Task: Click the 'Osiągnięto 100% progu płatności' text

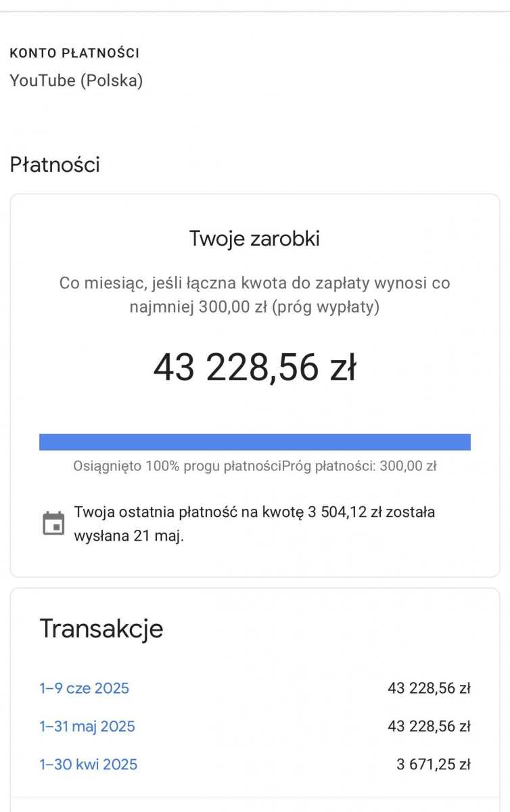Action: click(177, 466)
